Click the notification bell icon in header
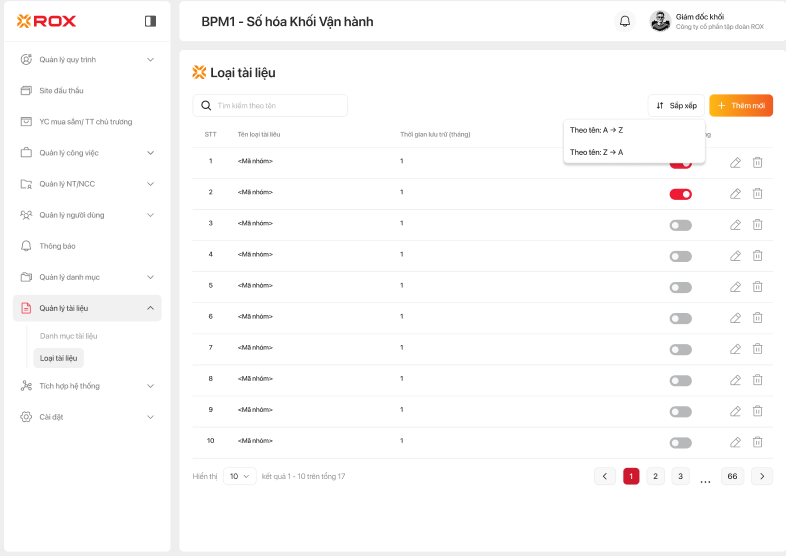This screenshot has width=786, height=556. [625, 21]
